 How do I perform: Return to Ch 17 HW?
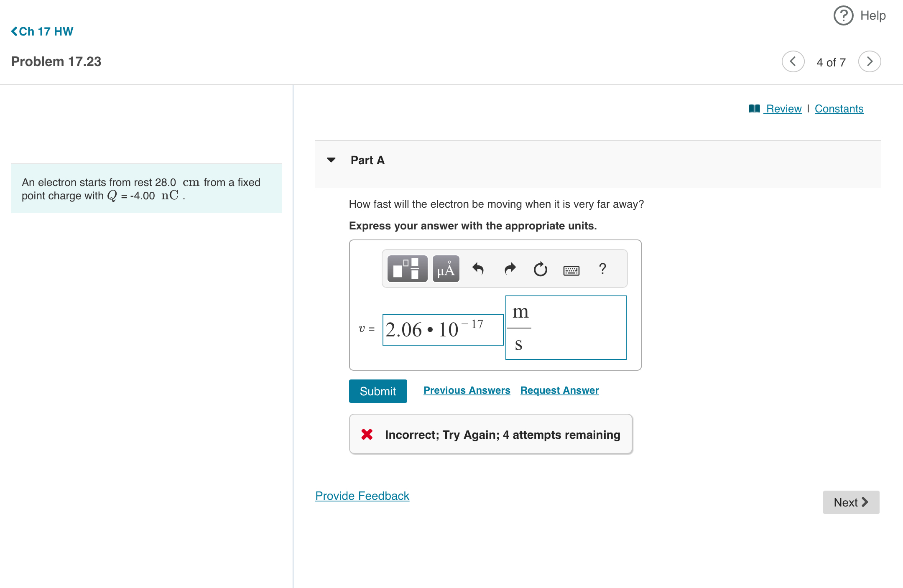click(42, 31)
